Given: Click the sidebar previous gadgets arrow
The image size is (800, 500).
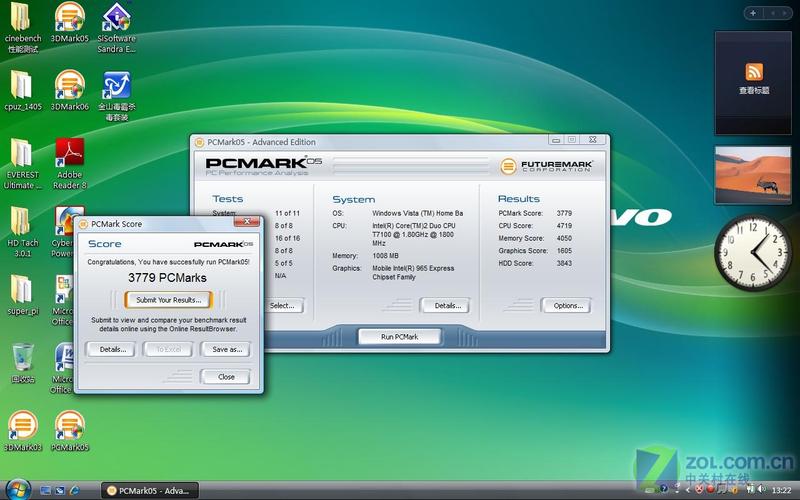Looking at the screenshot, I should coord(773,13).
